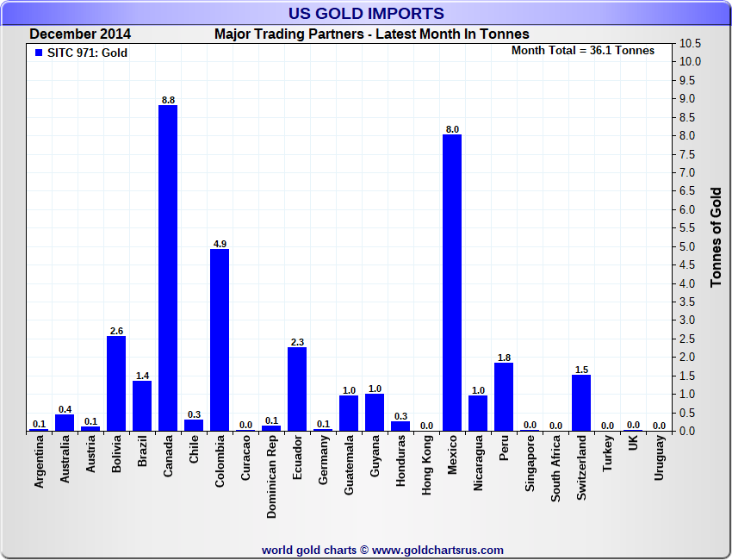Click the UK axis label
This screenshot has width=732, height=560.
[x=633, y=443]
